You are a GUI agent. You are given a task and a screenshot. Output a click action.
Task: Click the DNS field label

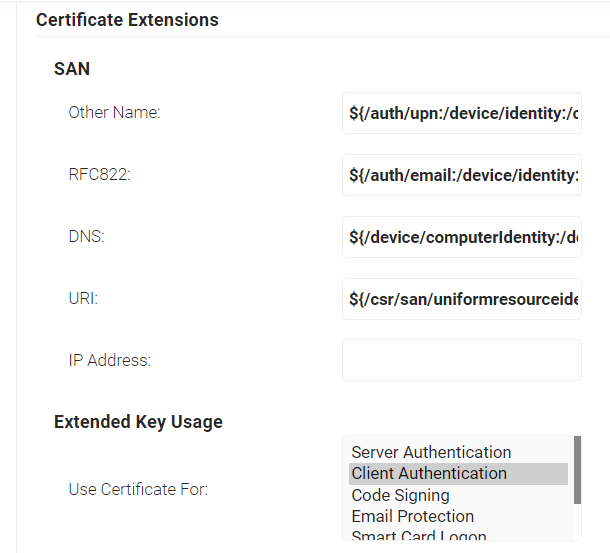(x=86, y=236)
